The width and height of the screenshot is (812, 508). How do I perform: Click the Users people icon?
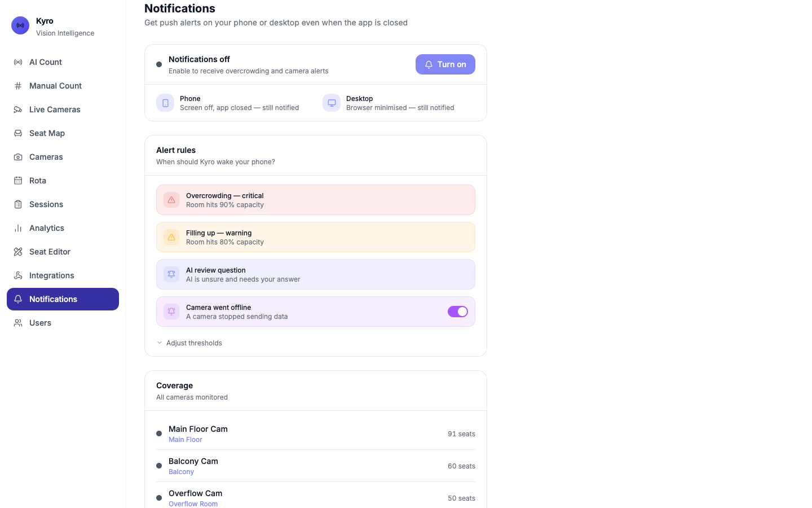(18, 323)
